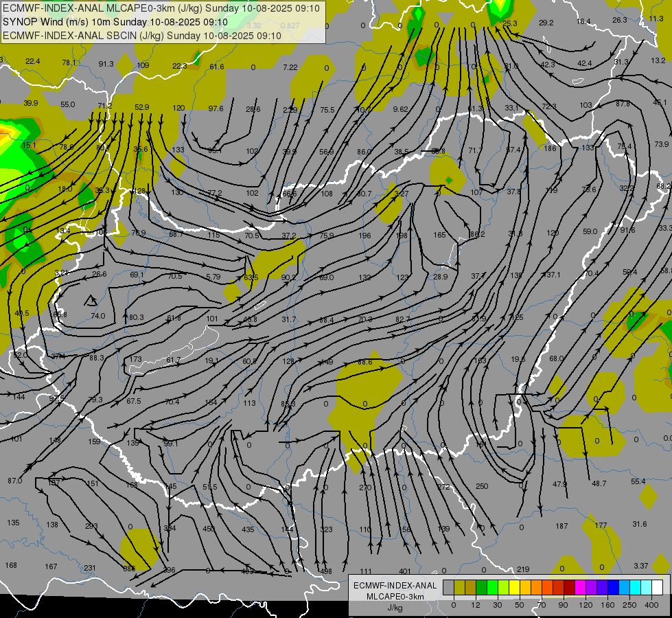Click the 'MLCAPE0-3km' label in the legend

395,597
